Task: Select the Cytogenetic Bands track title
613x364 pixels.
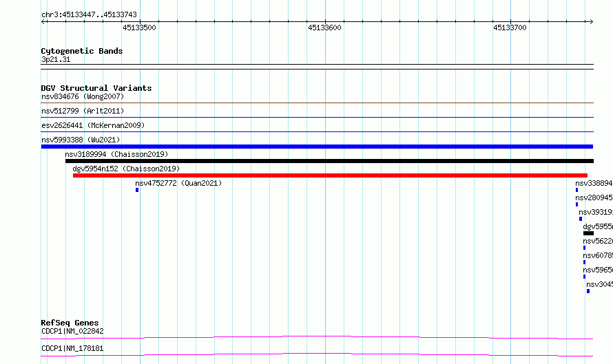Action: [x=82, y=51]
